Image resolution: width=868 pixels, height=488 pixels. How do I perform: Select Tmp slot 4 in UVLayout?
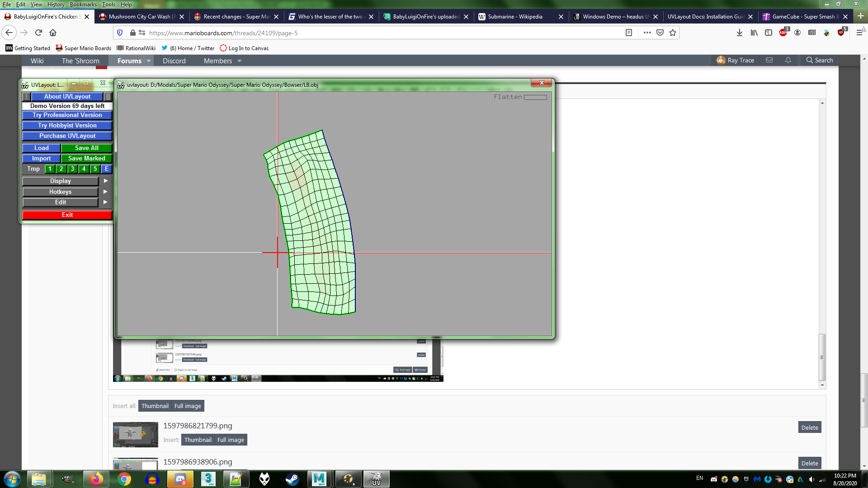84,169
